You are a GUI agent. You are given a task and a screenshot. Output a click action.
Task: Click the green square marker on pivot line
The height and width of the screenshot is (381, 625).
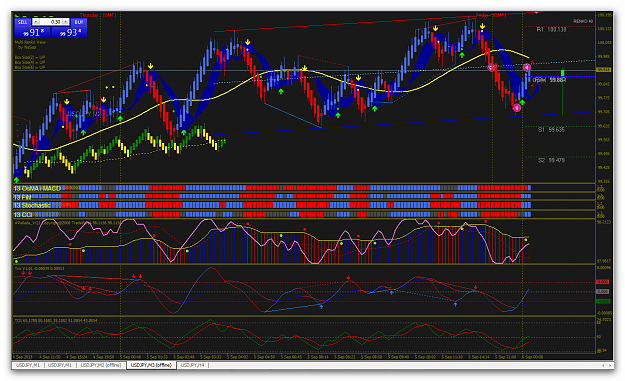(x=562, y=73)
